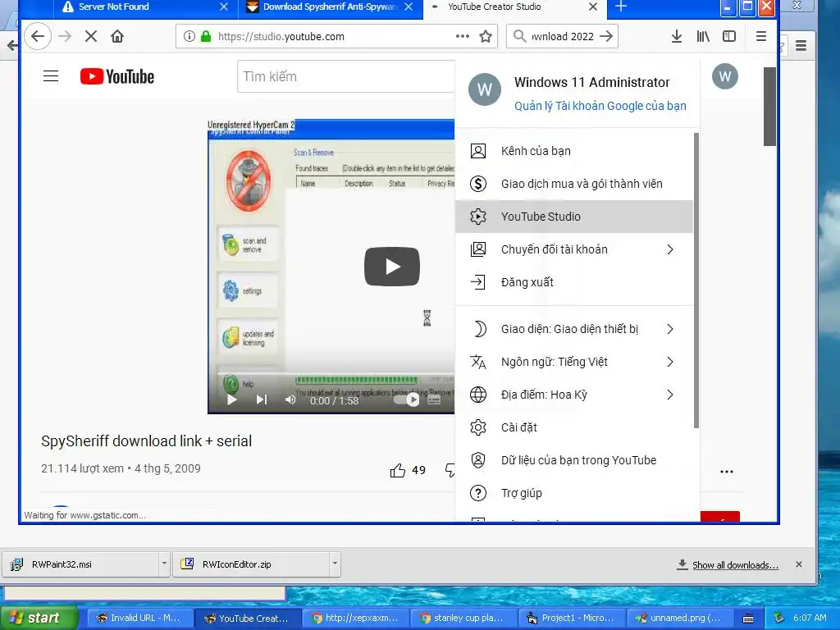Image resolution: width=840 pixels, height=630 pixels.
Task: Open Dữ liệu của bạn trong YouTube
Action: (x=573, y=460)
